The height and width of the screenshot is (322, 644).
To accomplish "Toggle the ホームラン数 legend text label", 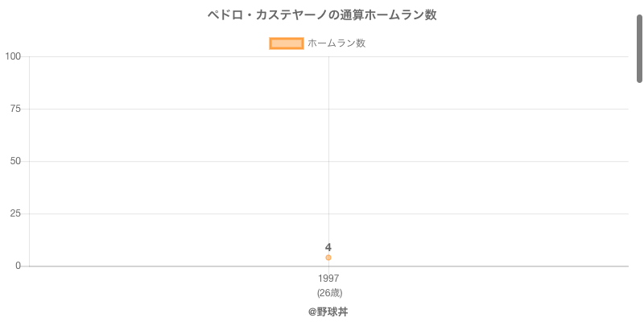I will point(336,43).
